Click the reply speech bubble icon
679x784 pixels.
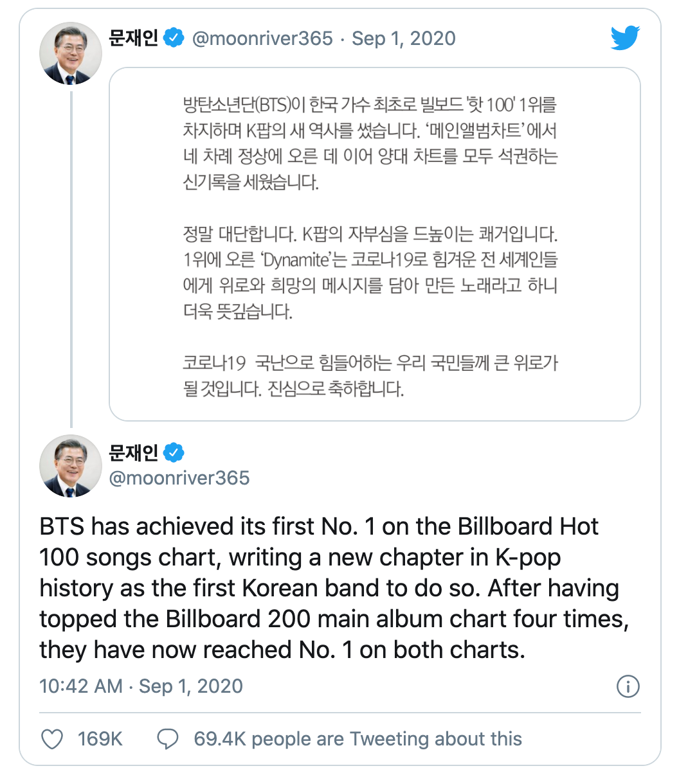(167, 739)
